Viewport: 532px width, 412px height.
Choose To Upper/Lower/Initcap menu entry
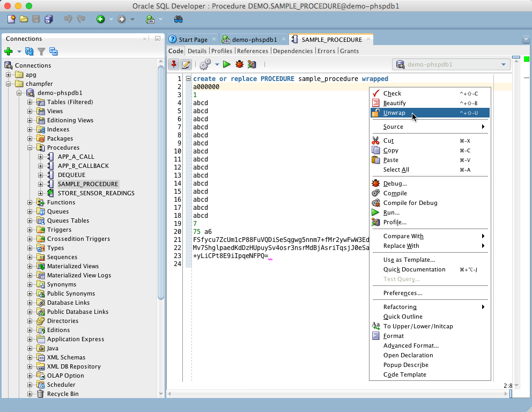pos(430,326)
